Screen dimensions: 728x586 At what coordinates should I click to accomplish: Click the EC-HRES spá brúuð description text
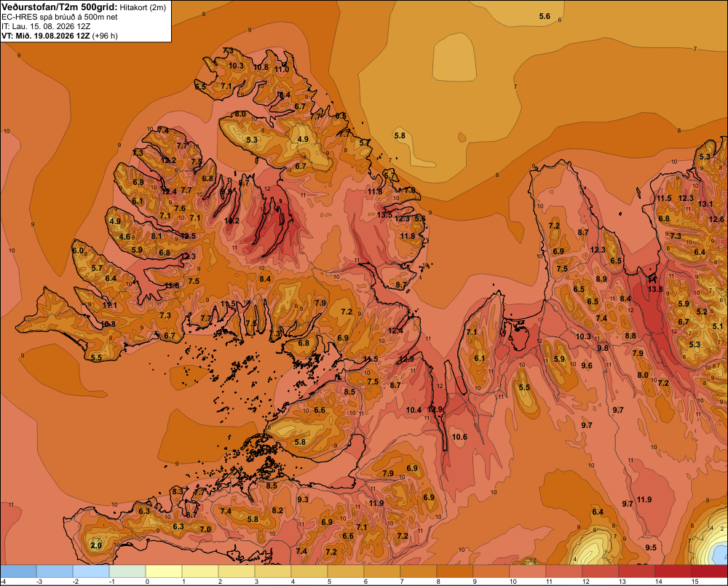[60, 17]
